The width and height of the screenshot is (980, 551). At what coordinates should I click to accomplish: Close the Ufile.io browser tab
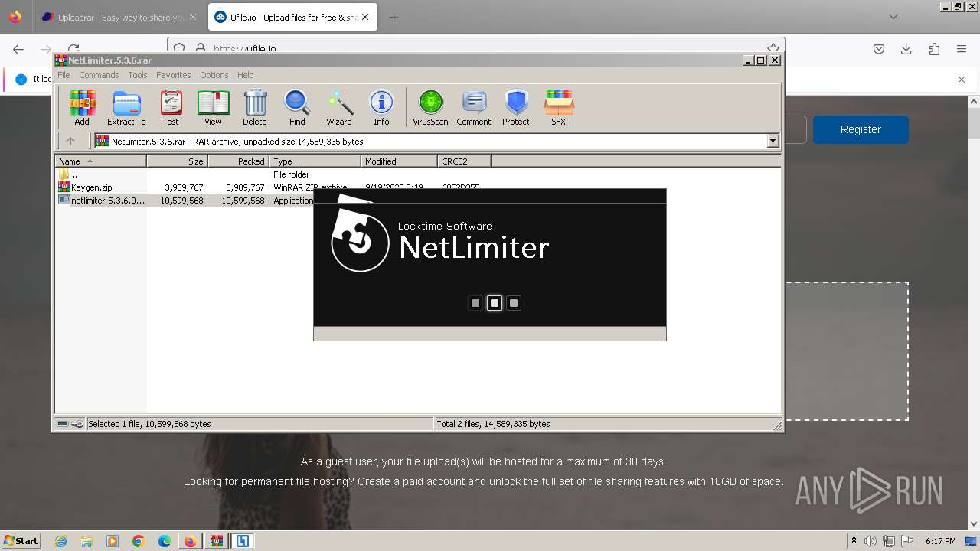tap(365, 17)
